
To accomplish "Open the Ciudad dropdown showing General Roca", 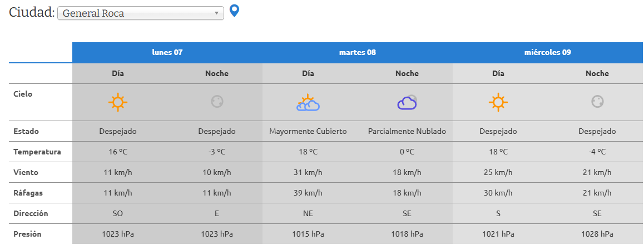I will tap(140, 13).
